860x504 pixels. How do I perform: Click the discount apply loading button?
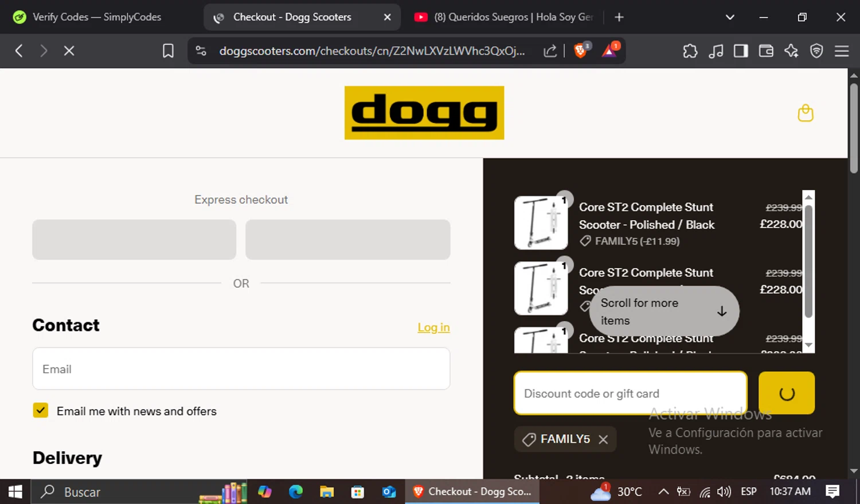(787, 393)
